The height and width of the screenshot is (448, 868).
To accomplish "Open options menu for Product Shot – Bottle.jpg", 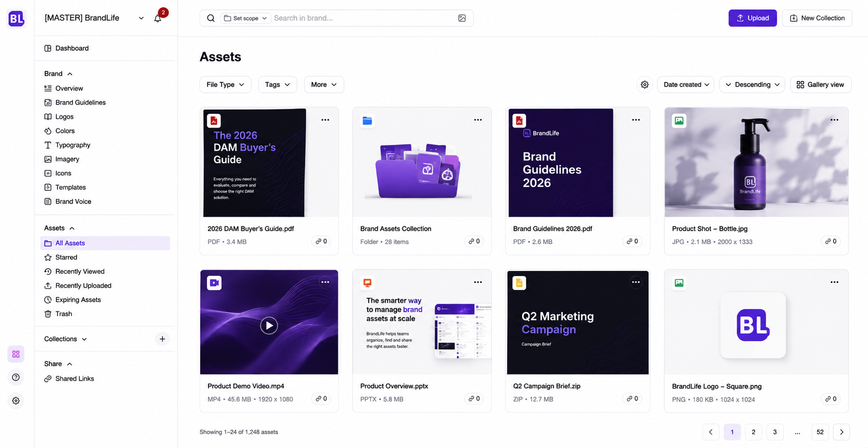I will pos(834,120).
